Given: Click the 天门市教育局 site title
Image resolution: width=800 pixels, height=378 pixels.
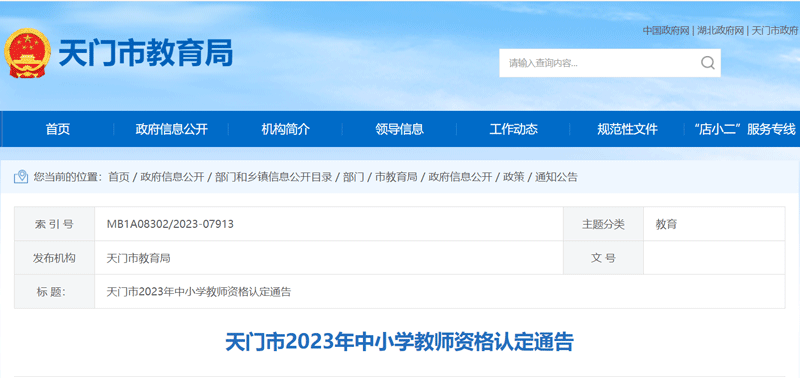Looking at the screenshot, I should click(x=146, y=53).
